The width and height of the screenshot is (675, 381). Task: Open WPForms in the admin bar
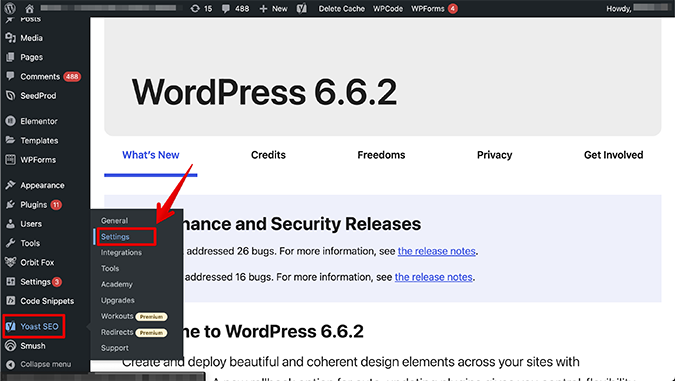pos(434,9)
